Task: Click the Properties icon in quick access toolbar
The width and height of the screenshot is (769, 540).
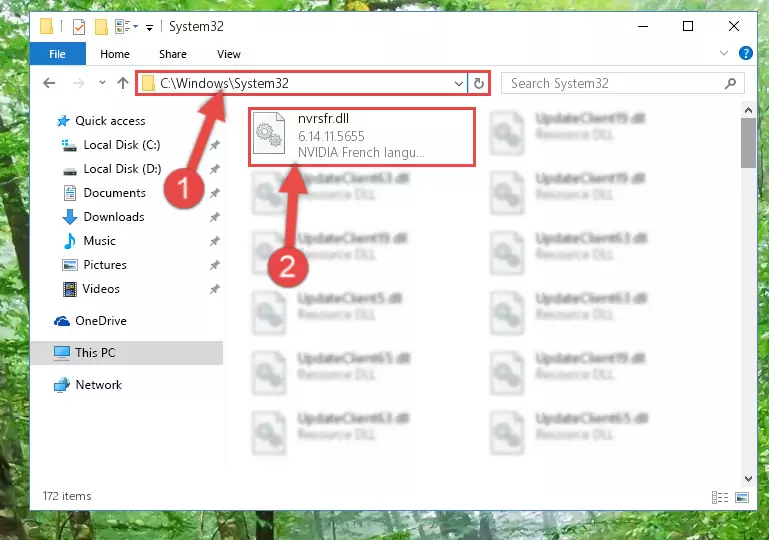Action: click(79, 26)
